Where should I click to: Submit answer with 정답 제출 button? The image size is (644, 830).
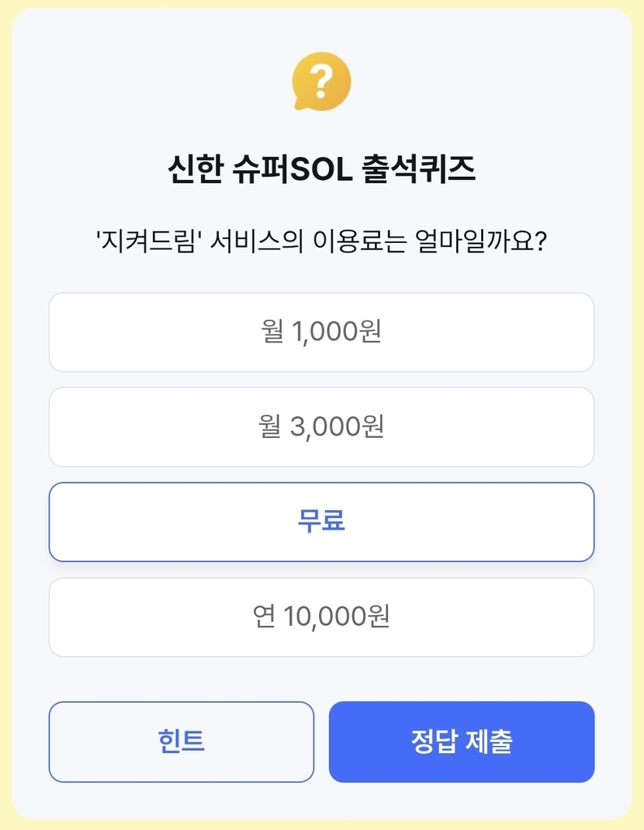[x=462, y=741]
